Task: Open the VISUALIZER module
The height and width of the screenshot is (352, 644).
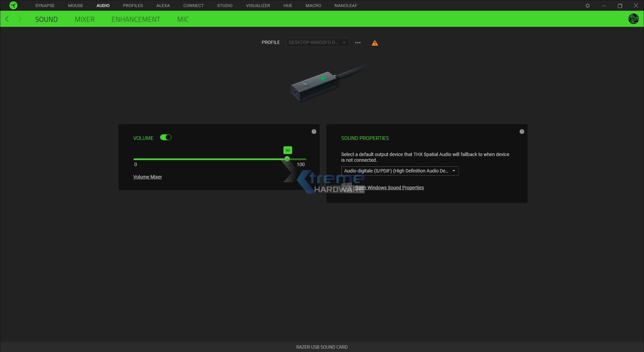Action: click(258, 5)
